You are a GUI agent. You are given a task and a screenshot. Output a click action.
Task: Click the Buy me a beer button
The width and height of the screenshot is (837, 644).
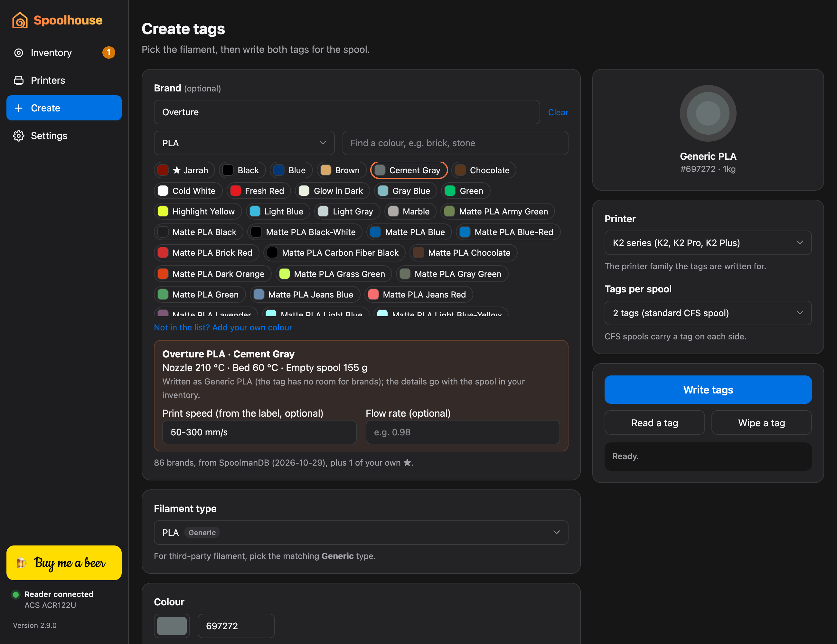pyautogui.click(x=64, y=563)
